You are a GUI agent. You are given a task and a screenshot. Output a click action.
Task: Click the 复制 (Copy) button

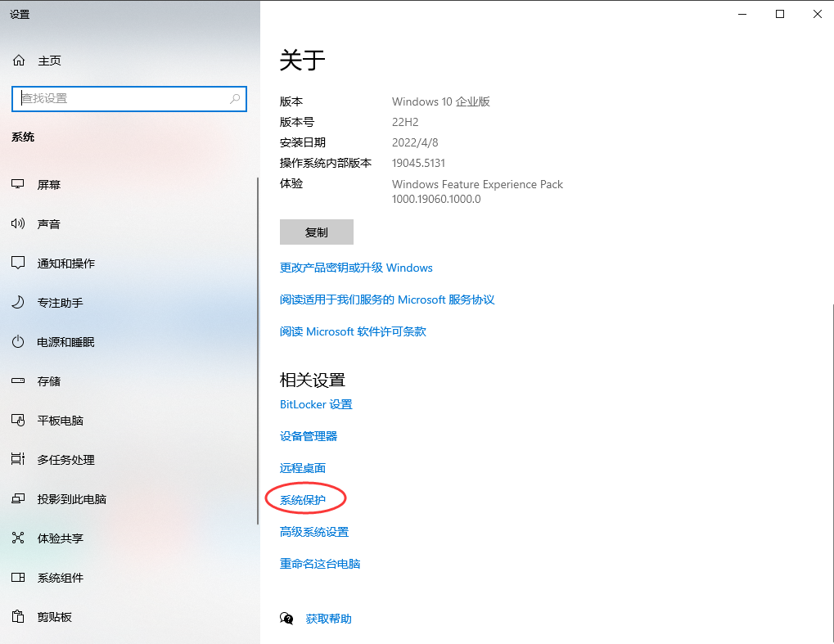[316, 232]
